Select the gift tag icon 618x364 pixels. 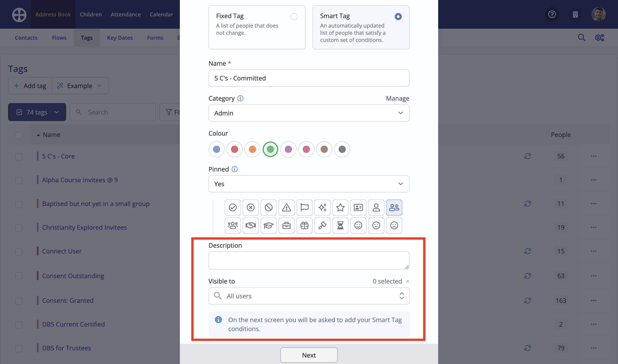(304, 225)
